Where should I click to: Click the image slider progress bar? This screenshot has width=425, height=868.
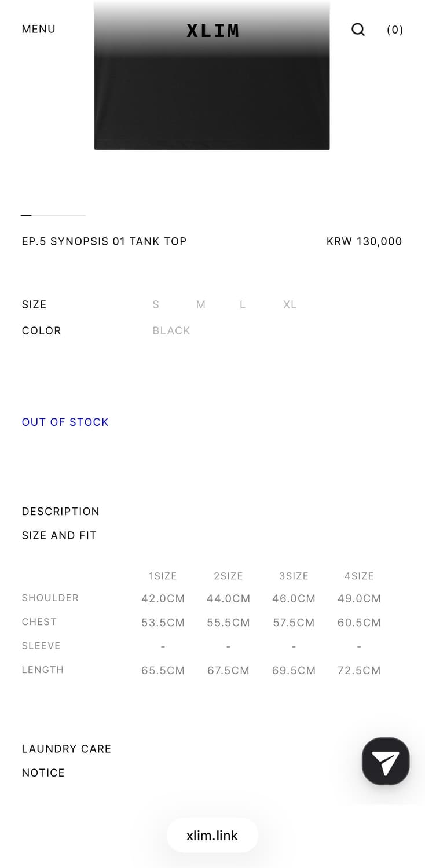pos(53,215)
